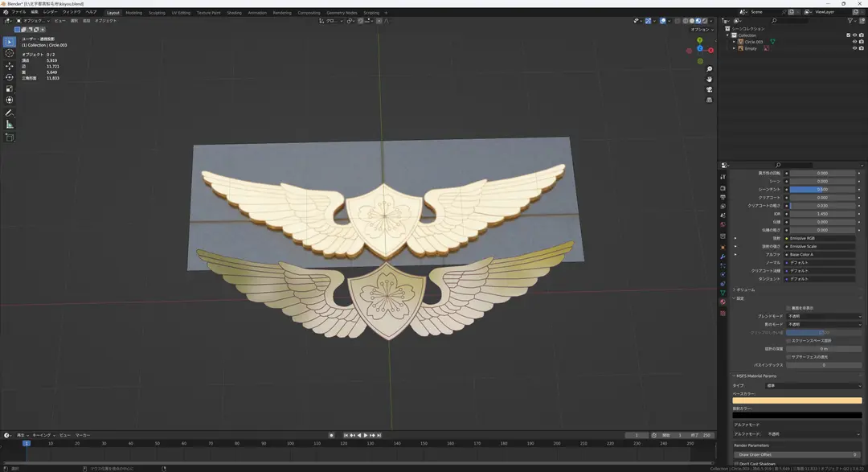Image resolution: width=868 pixels, height=472 pixels.
Task: Click the red X axis gizmo ball
Action: 710,51
